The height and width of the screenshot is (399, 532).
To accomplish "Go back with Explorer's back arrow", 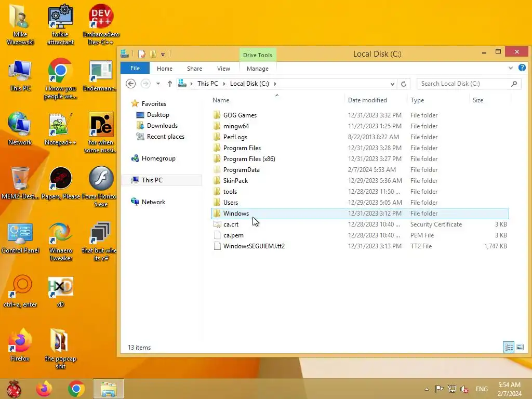I will click(x=130, y=84).
